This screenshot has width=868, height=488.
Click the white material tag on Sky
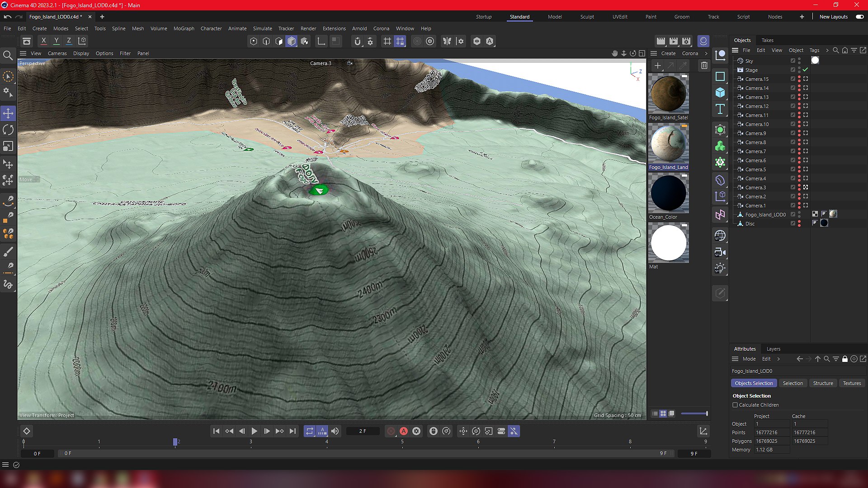(815, 61)
